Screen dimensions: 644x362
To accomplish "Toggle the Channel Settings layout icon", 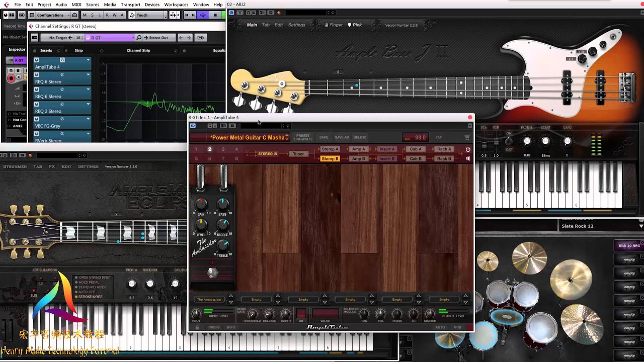I will [x=35, y=38].
